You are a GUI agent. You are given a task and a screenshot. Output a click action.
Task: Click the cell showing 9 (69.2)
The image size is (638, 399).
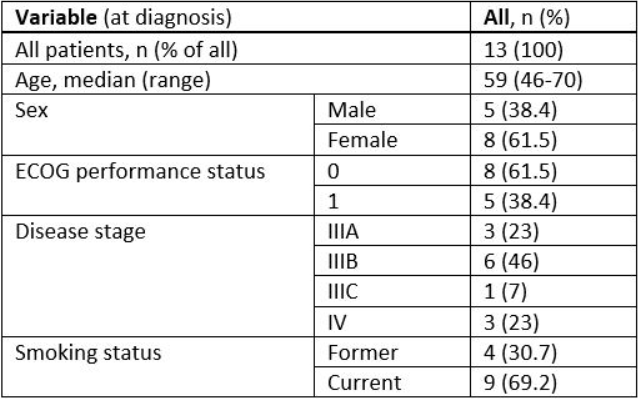(554, 382)
